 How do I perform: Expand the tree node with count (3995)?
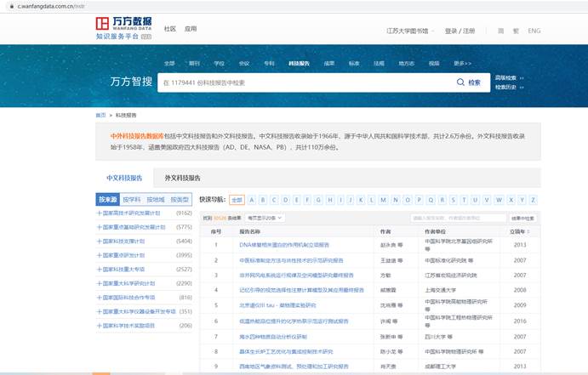99,255
